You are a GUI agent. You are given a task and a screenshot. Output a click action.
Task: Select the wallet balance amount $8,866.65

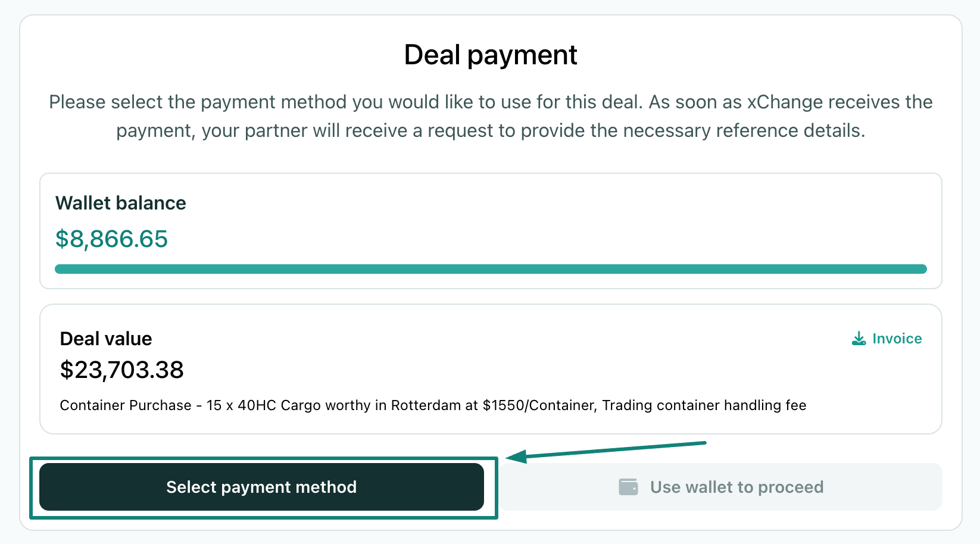(x=111, y=239)
